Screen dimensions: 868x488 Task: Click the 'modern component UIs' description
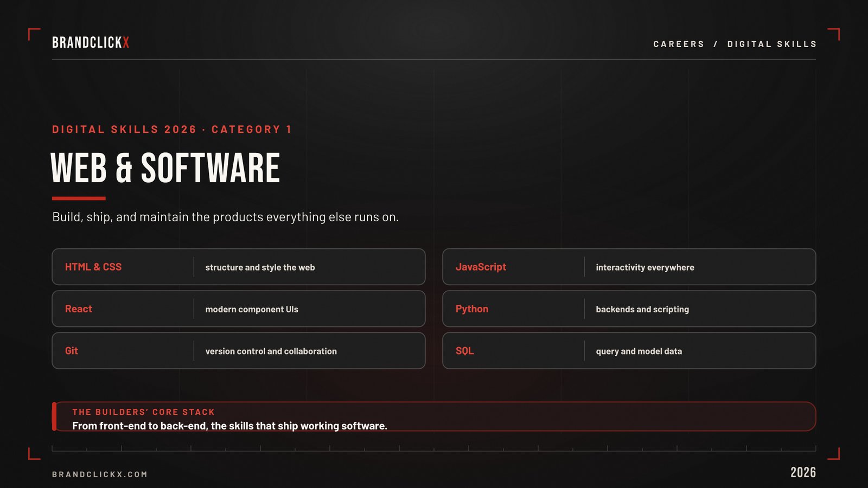(252, 309)
